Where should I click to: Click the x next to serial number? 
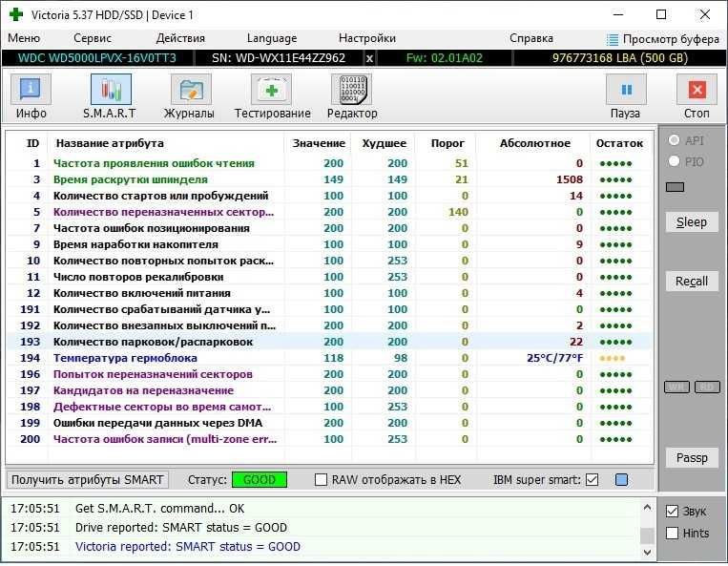369,58
